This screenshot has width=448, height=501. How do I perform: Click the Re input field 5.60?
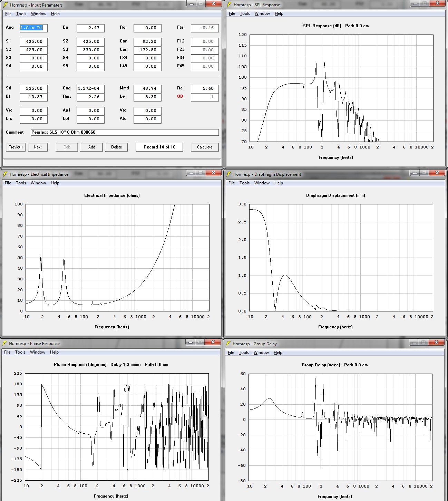(x=205, y=89)
